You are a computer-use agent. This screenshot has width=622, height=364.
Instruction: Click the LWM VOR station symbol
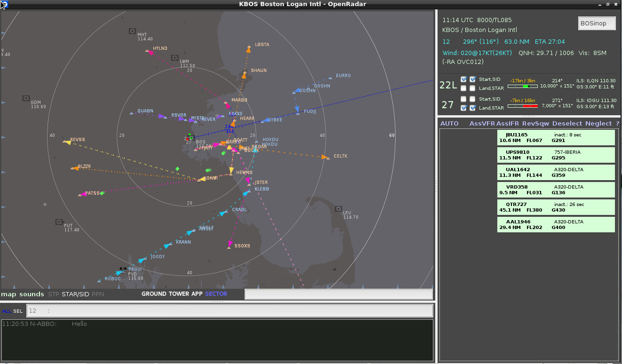click(175, 58)
